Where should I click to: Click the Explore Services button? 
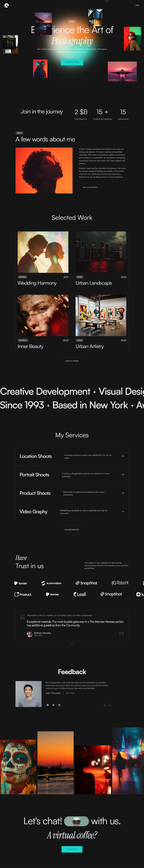(x=72, y=530)
